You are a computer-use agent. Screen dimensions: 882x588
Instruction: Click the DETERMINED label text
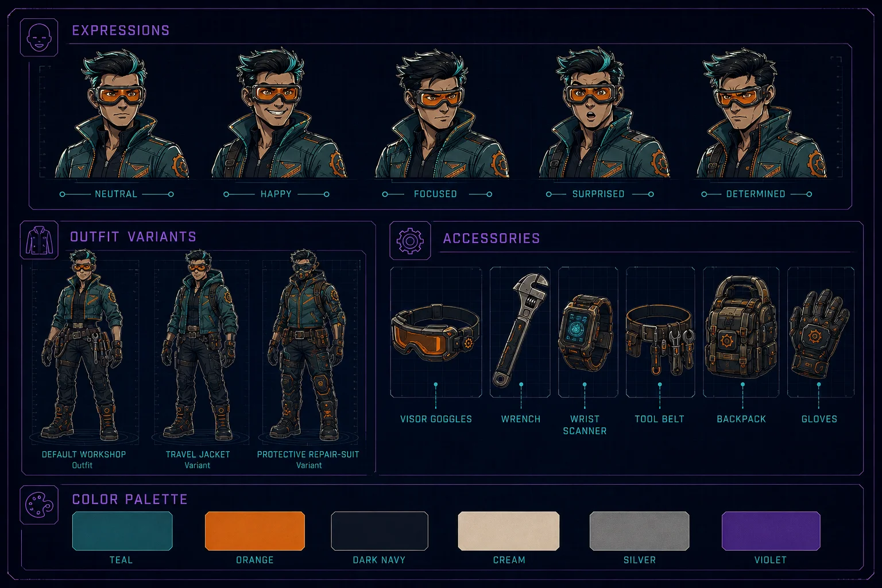coord(756,194)
